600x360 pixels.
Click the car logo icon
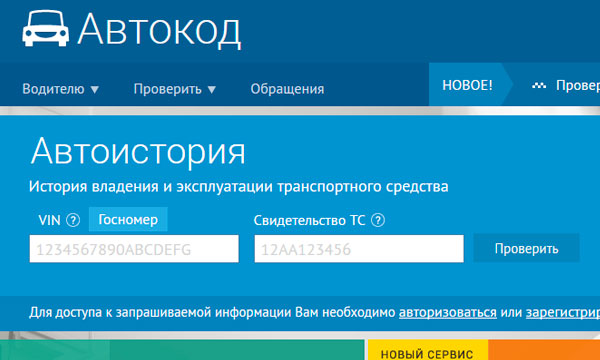point(46,29)
